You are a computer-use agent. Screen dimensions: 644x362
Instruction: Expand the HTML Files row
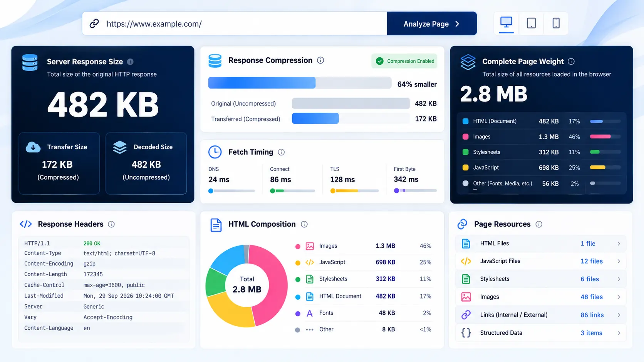(541, 244)
